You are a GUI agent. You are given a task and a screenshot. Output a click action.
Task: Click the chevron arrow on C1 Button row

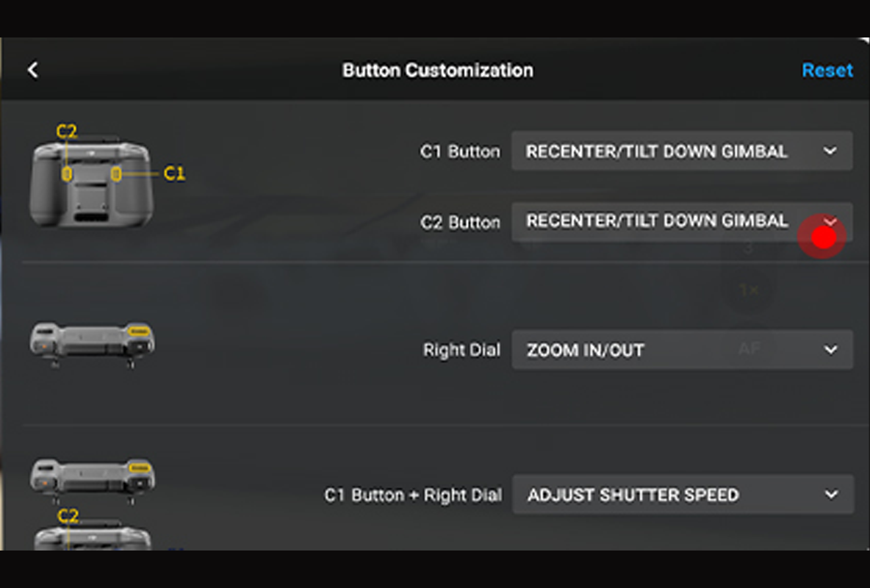pyautogui.click(x=830, y=151)
